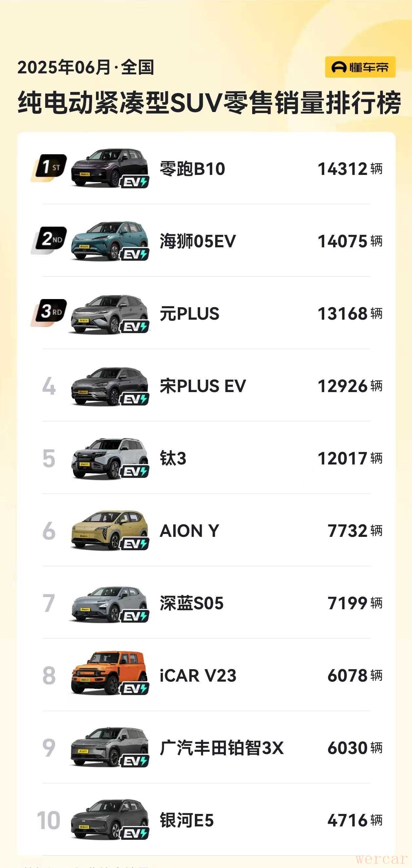This screenshot has height=868, width=412.
Task: Select the 元PLUS model name
Action: pos(189,314)
